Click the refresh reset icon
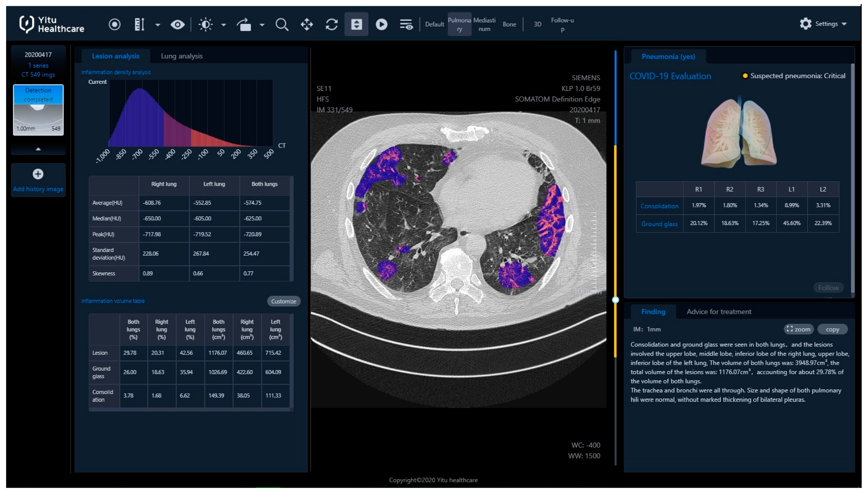 click(332, 24)
